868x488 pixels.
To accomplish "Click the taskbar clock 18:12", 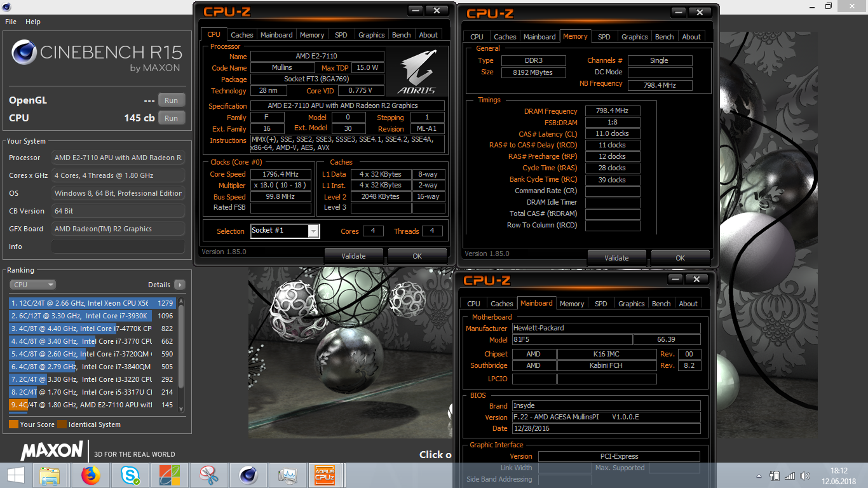I will click(839, 471).
